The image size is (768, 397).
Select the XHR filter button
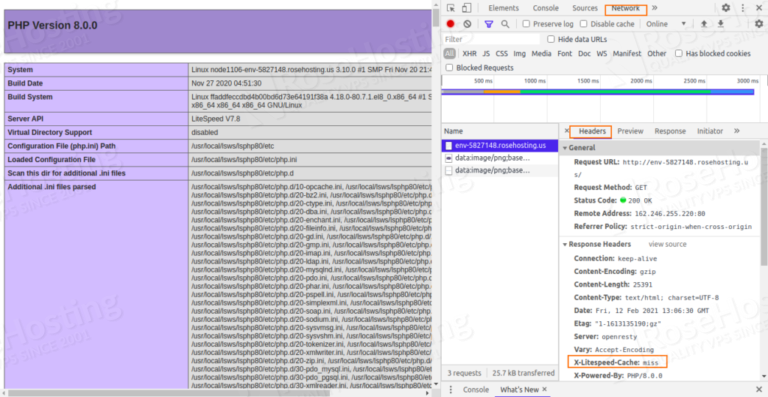point(469,53)
